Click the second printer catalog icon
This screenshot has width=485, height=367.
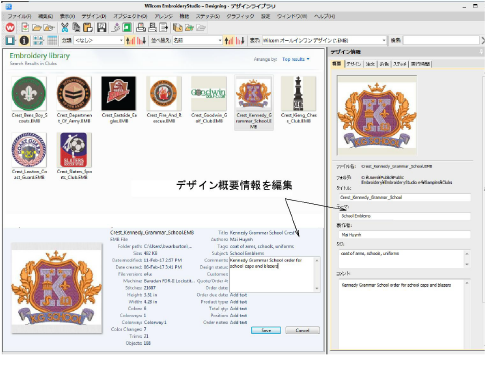(x=152, y=28)
